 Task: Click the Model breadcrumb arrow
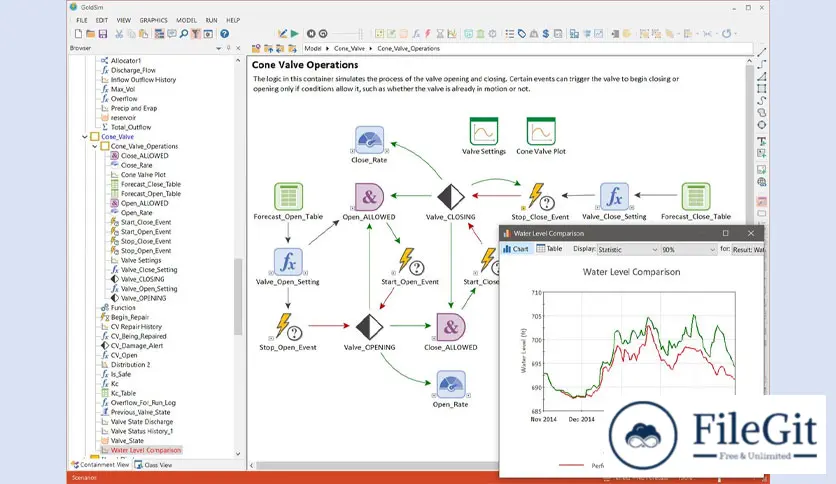(327, 49)
